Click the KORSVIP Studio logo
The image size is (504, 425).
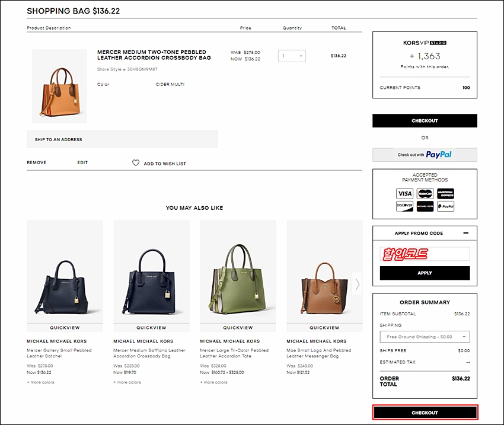coord(425,43)
